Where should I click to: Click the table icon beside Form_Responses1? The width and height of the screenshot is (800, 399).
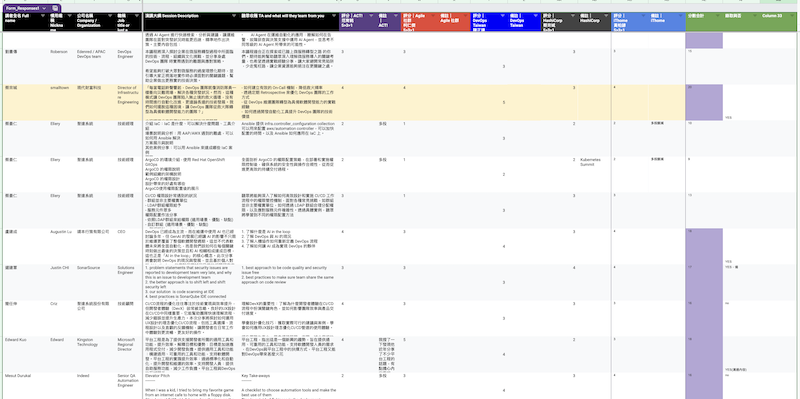pyautogui.click(x=55, y=9)
